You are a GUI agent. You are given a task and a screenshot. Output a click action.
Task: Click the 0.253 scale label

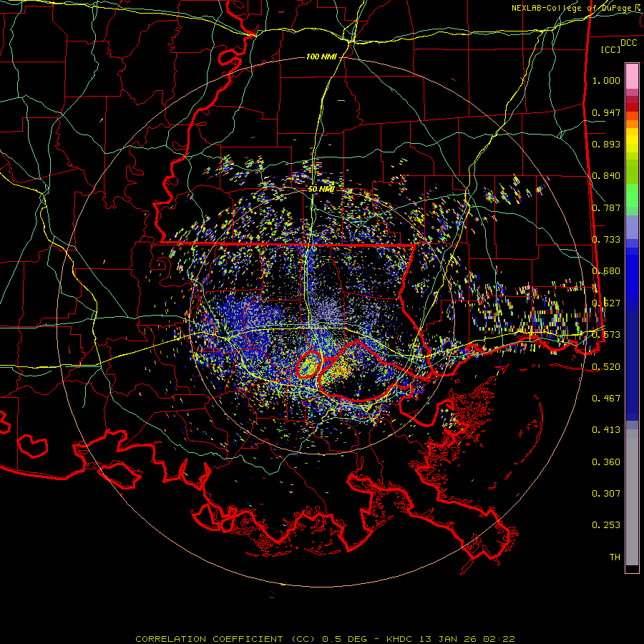coord(606,525)
